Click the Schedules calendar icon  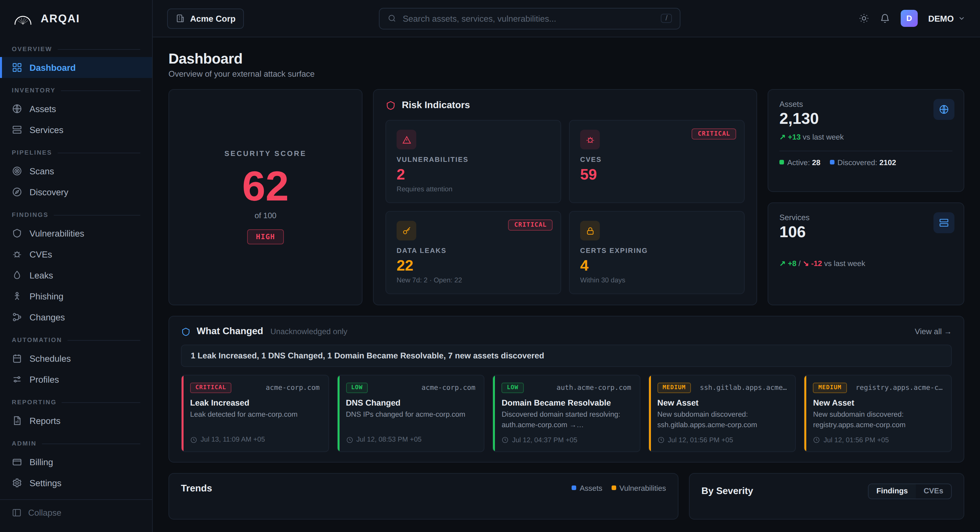coord(17,359)
